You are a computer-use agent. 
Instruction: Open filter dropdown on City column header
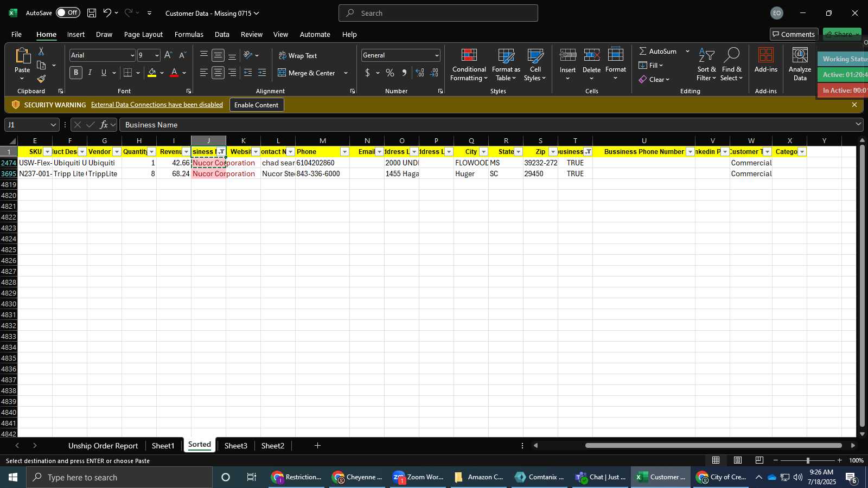coord(483,152)
